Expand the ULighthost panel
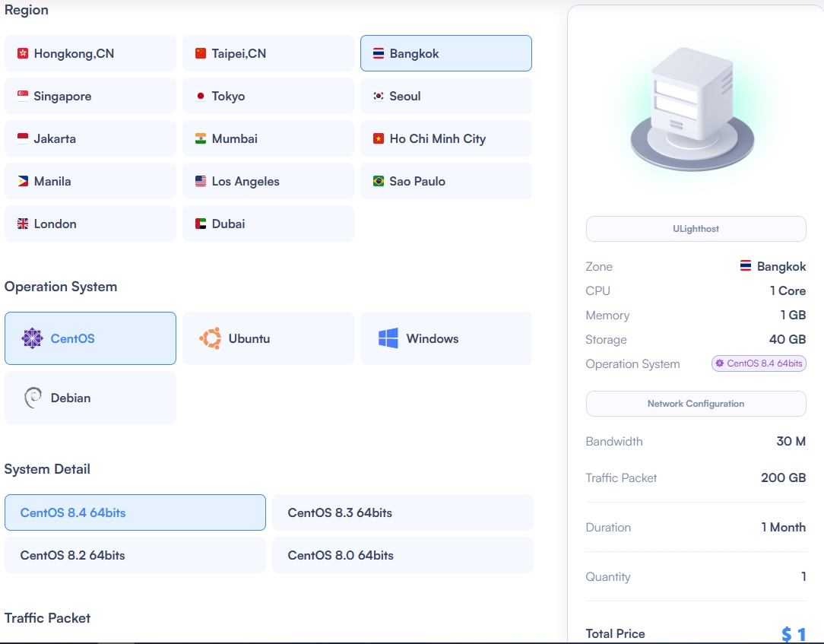 pos(695,228)
